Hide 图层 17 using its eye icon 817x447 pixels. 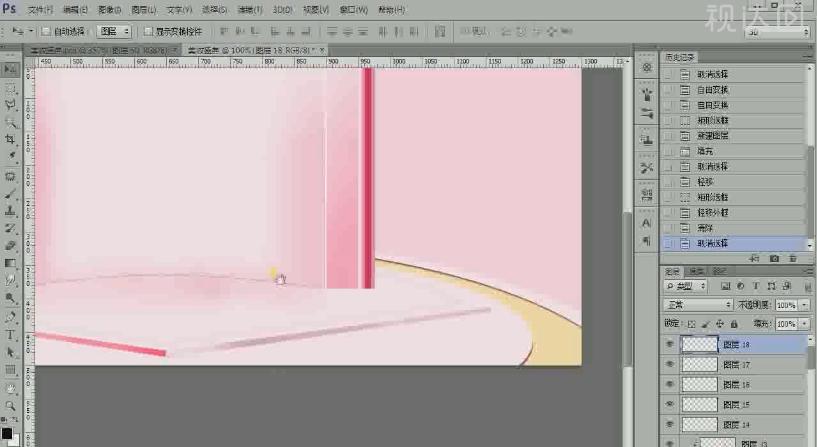[x=669, y=365]
